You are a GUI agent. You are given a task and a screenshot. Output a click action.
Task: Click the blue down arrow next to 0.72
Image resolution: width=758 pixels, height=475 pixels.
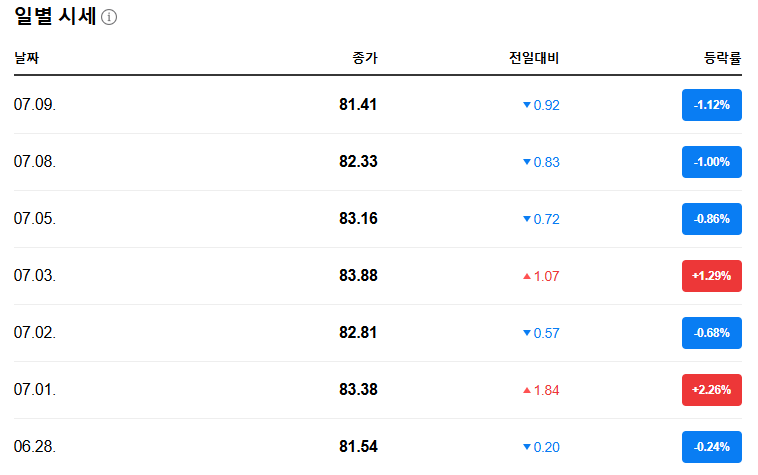(527, 219)
